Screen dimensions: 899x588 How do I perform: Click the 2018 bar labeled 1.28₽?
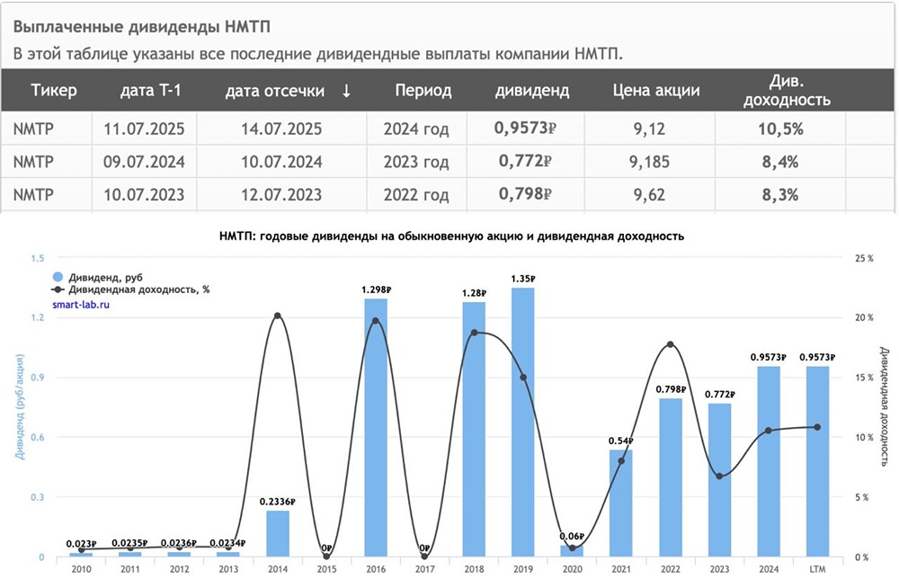(x=474, y=429)
